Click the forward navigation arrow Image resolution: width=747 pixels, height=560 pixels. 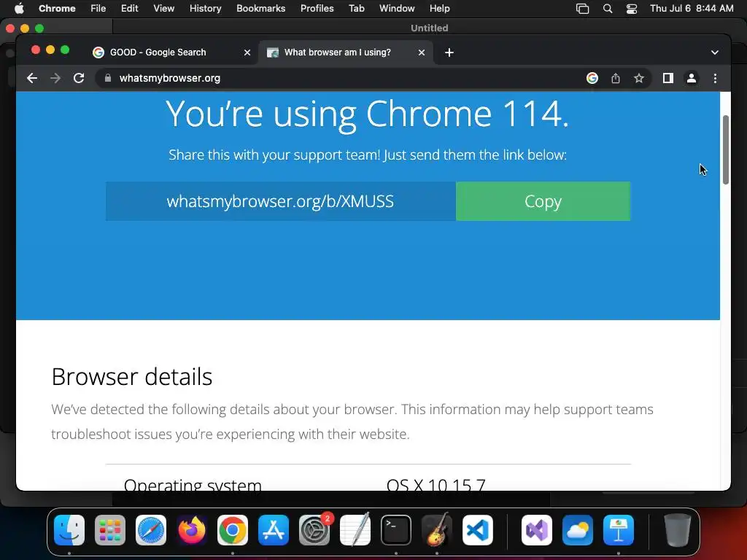coord(55,78)
